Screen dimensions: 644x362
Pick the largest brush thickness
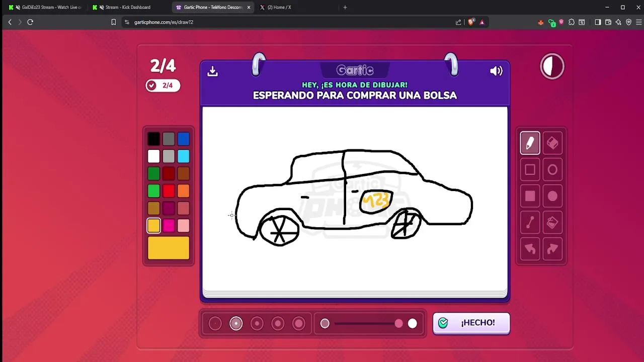pyautogui.click(x=299, y=323)
